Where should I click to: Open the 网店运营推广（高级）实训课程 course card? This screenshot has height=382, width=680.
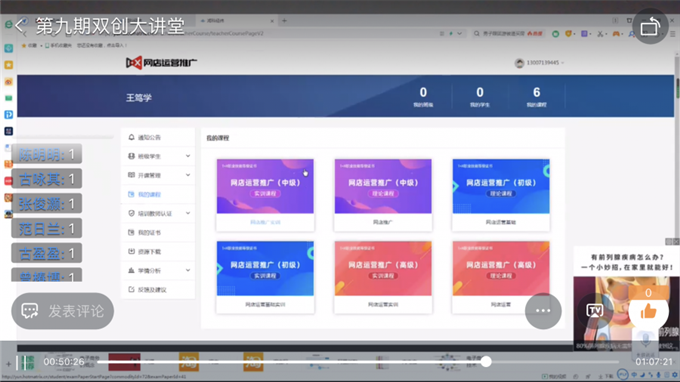pyautogui.click(x=383, y=277)
